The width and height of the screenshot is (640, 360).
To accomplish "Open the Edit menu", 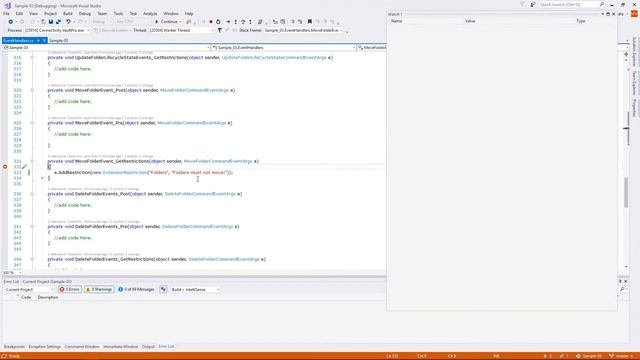I will pyautogui.click(x=19, y=13).
